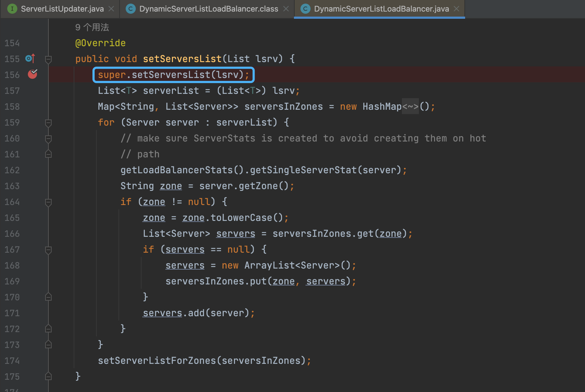The height and width of the screenshot is (392, 585).
Task: Expand the folded HashMap<~> diamond on line 158
Action: tap(411, 106)
